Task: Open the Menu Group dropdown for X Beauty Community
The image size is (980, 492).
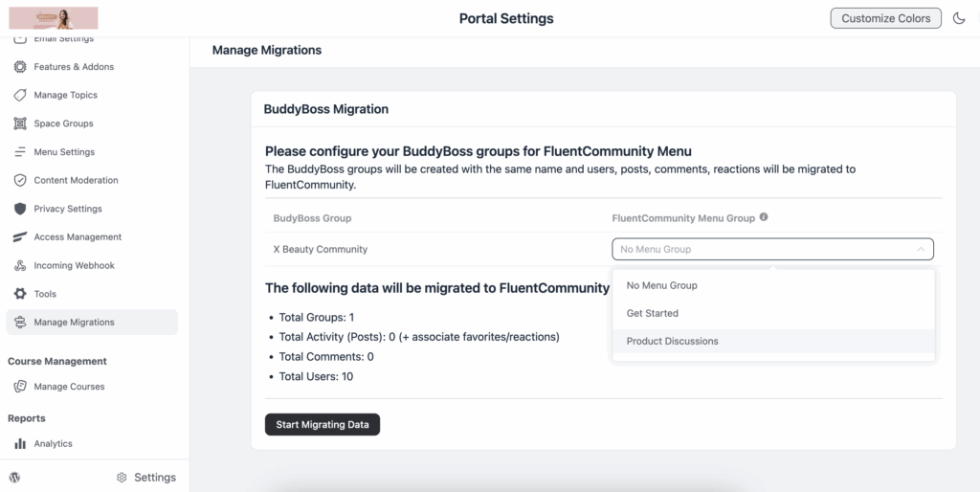Action: [772, 249]
